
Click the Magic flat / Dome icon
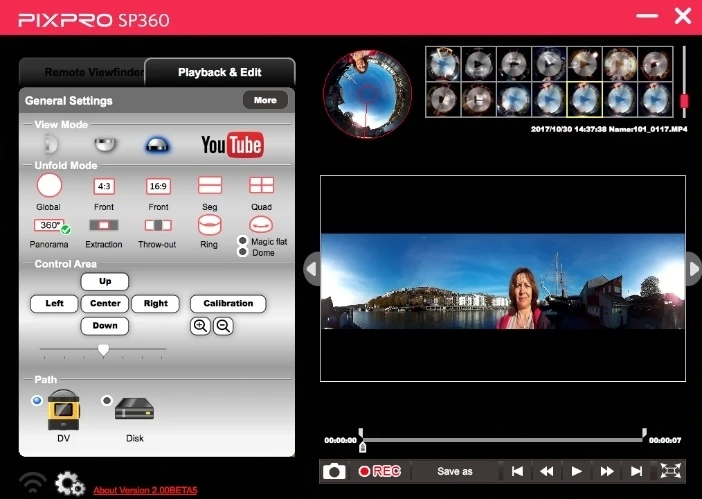point(261,224)
